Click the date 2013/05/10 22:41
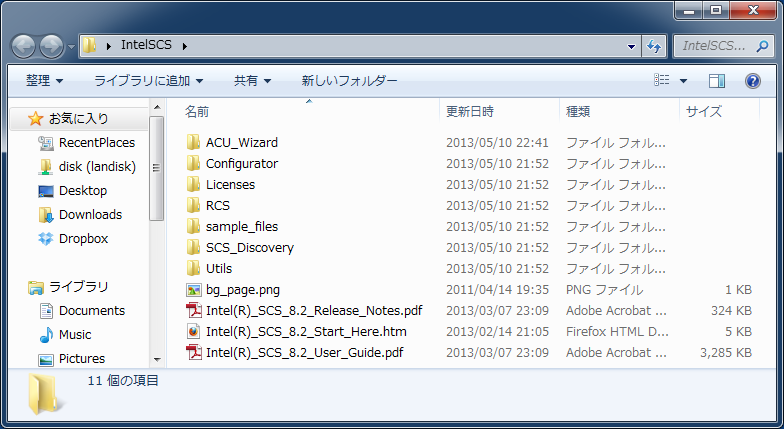 point(498,143)
